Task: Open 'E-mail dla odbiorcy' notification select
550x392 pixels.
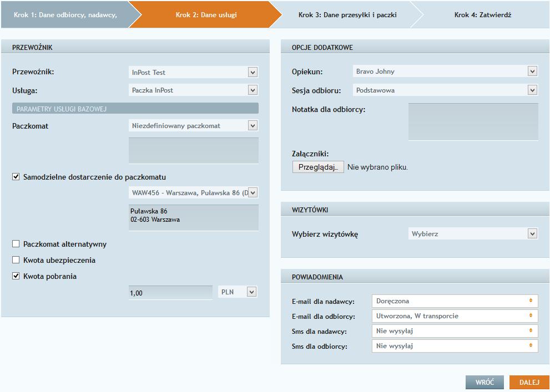Action: point(455,316)
